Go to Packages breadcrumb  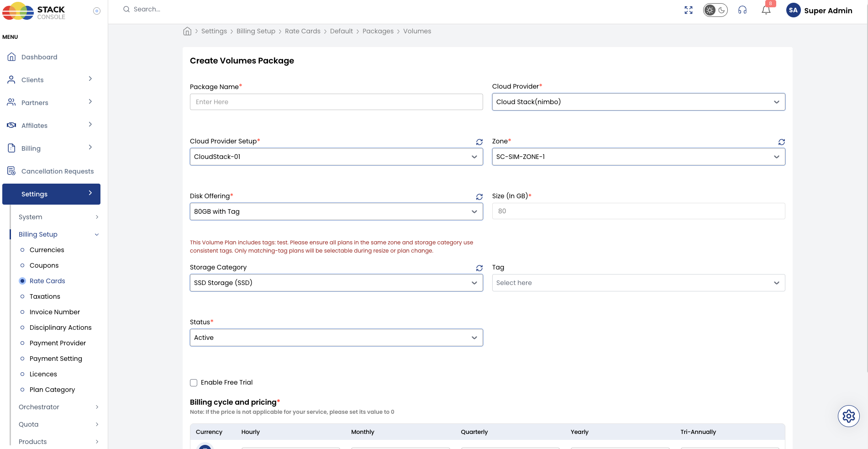coord(378,31)
